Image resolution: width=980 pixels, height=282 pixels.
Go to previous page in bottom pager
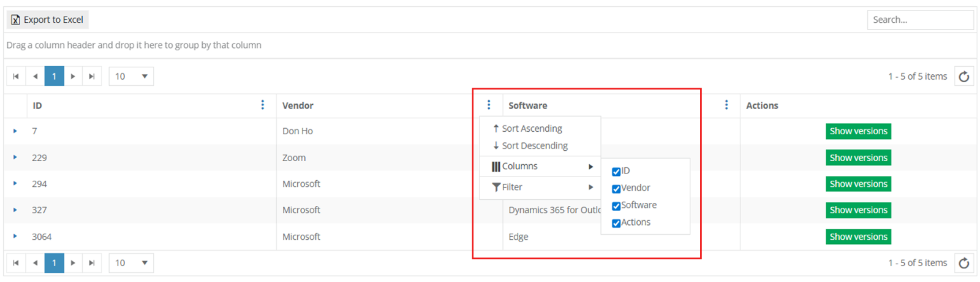click(36, 263)
